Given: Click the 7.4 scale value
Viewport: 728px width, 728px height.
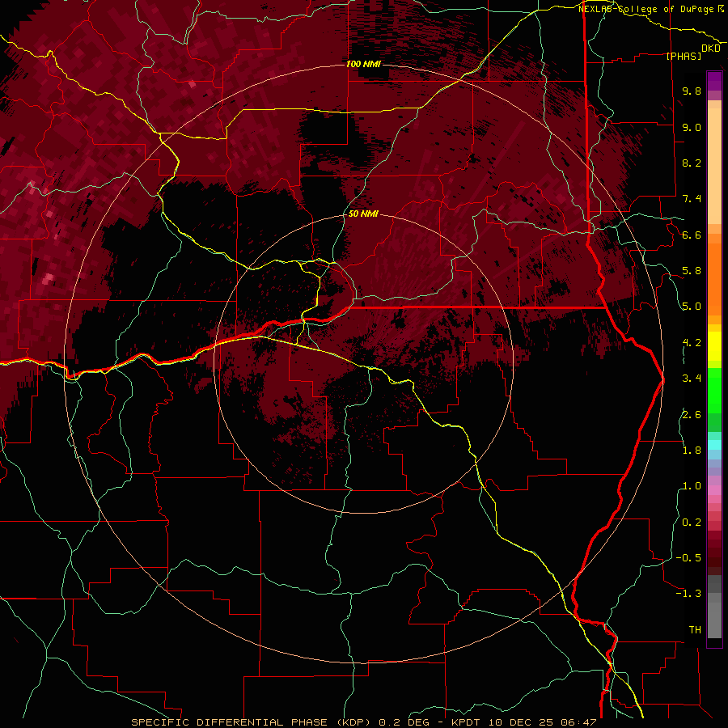Looking at the screenshot, I should point(692,199).
